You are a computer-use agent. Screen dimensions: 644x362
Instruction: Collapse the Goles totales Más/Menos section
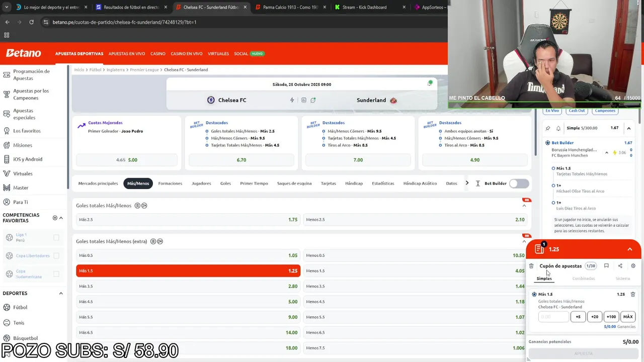pyautogui.click(x=524, y=206)
